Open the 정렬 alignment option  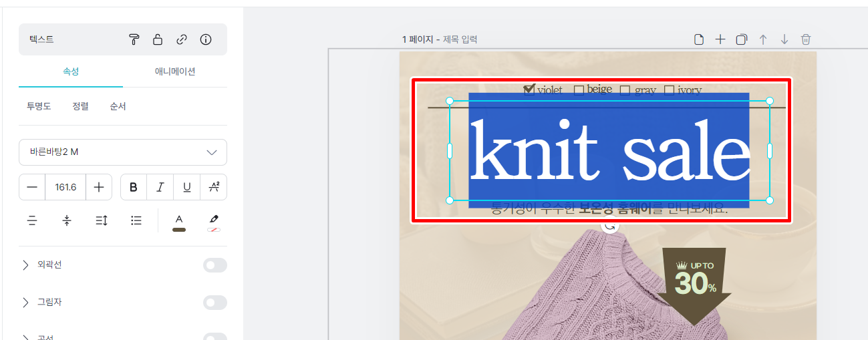click(80, 106)
